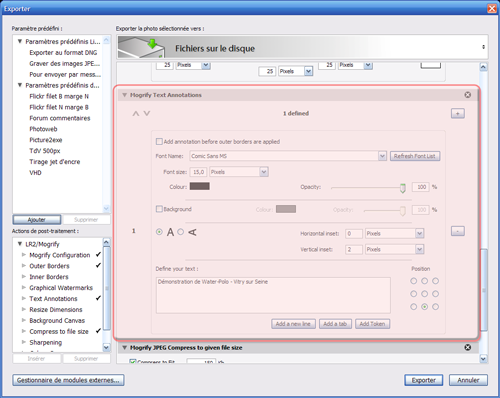Image resolution: width=500 pixels, height=398 pixels.
Task: Collapse second 'Paramètres prédéfinis d...' group
Action: [20, 85]
